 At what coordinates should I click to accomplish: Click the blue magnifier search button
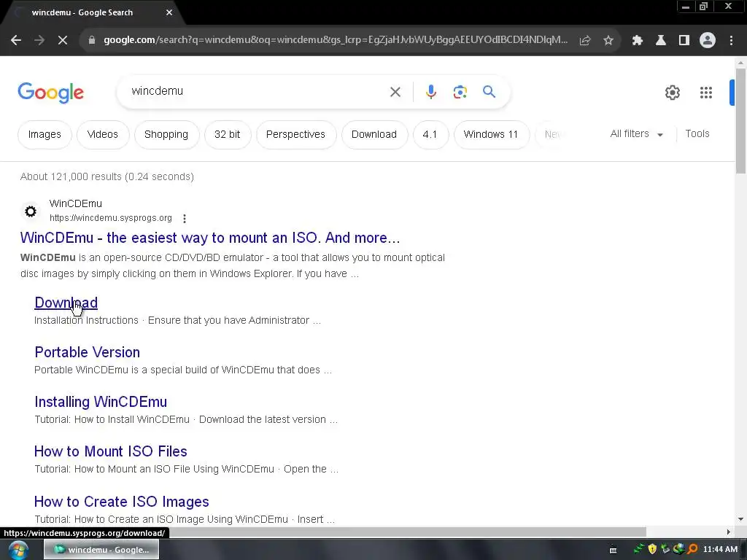pos(489,92)
